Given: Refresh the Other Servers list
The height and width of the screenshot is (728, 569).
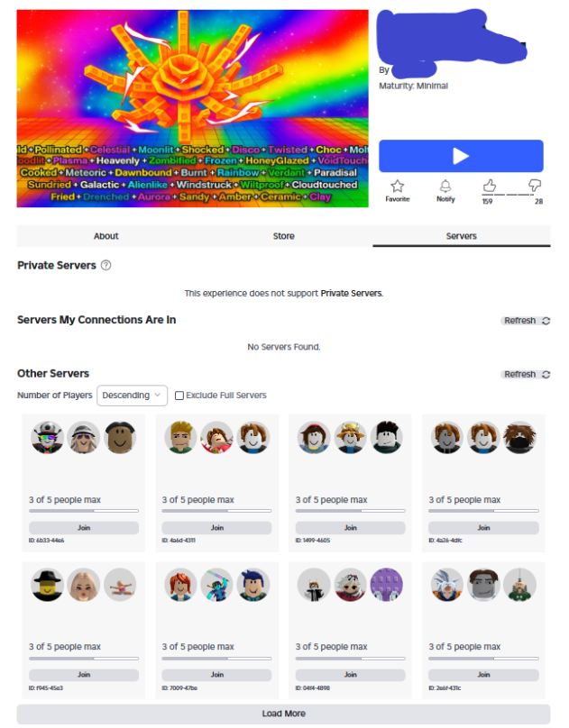Looking at the screenshot, I should [527, 374].
